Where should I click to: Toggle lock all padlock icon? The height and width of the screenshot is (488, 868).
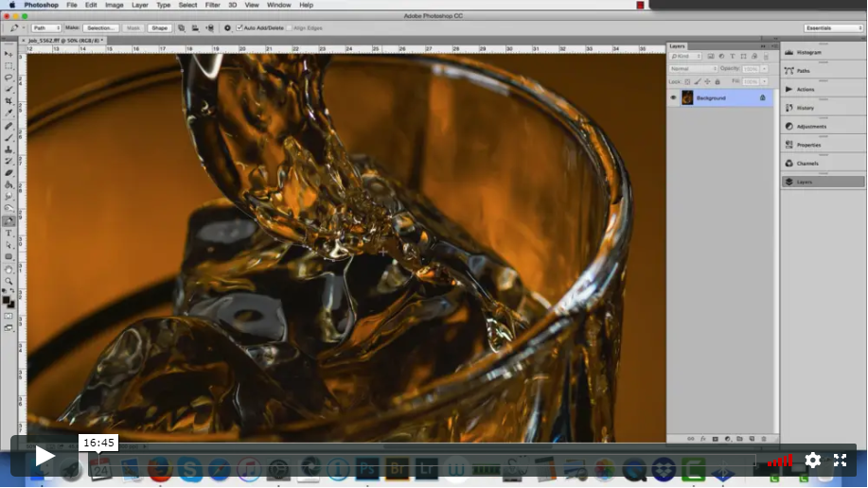(x=717, y=82)
